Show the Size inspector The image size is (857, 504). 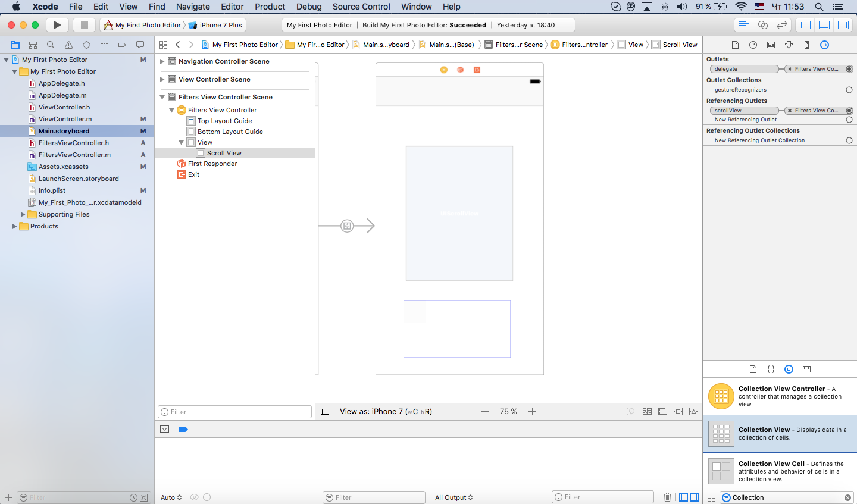pyautogui.click(x=806, y=45)
